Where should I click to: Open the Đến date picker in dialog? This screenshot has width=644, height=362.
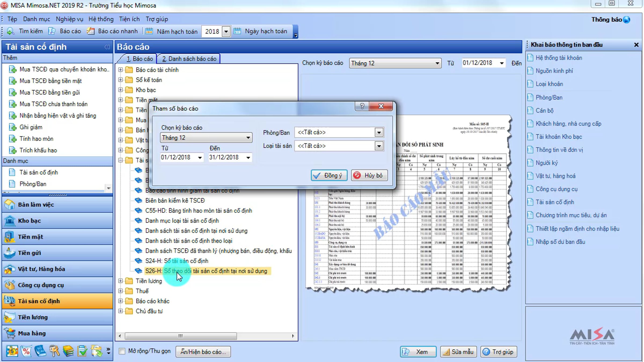248,157
